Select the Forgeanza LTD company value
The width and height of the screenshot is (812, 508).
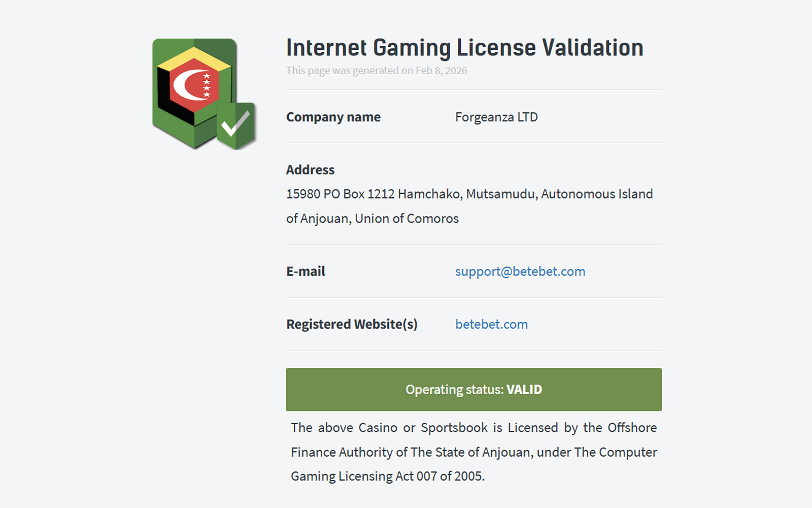(x=496, y=117)
